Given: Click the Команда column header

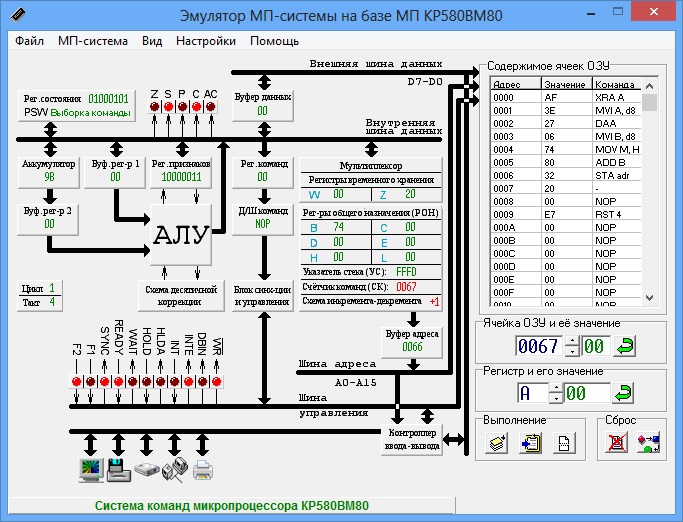Looking at the screenshot, I should tap(617, 85).
